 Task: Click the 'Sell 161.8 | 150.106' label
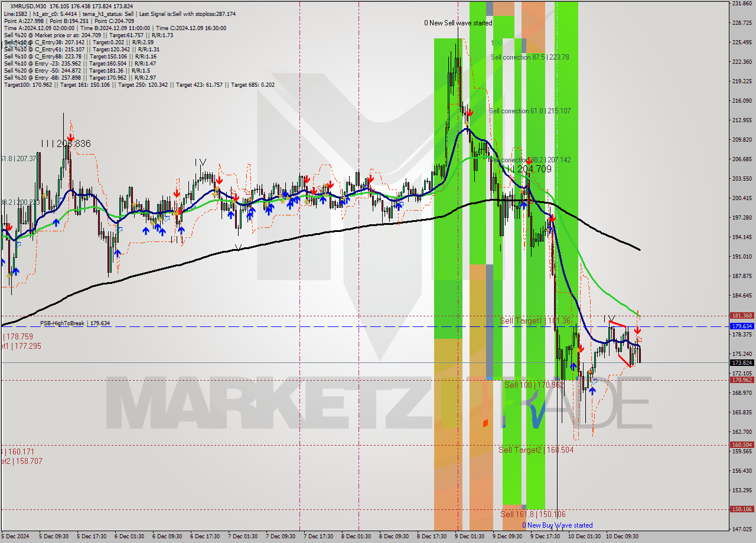pyautogui.click(x=533, y=514)
